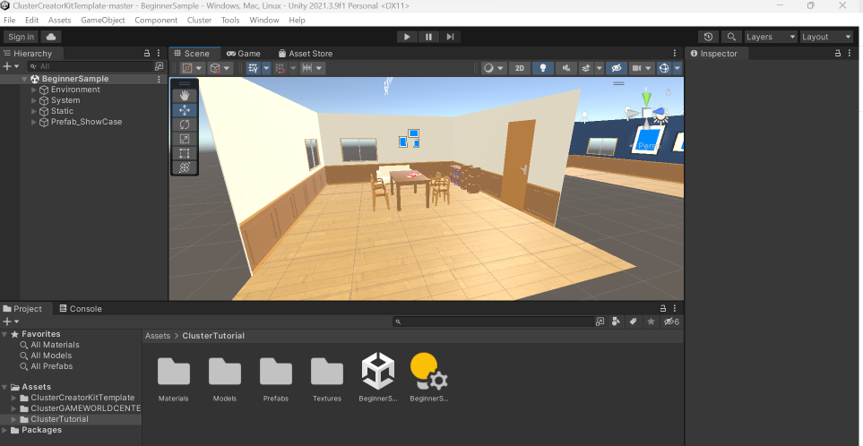Toggle scene lighting bulb button

543,68
